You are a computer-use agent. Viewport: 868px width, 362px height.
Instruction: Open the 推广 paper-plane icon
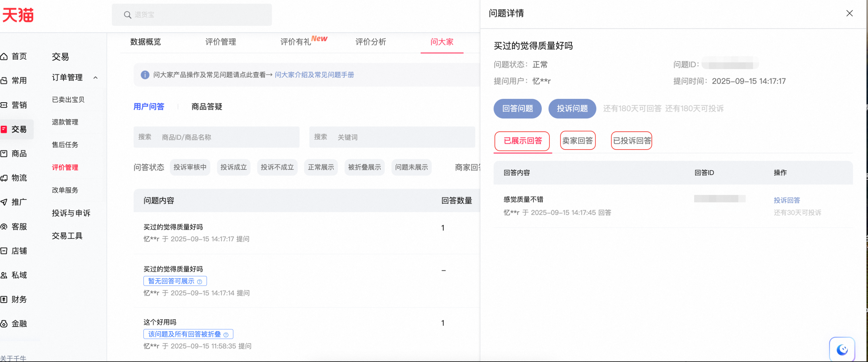pyautogui.click(x=4, y=202)
